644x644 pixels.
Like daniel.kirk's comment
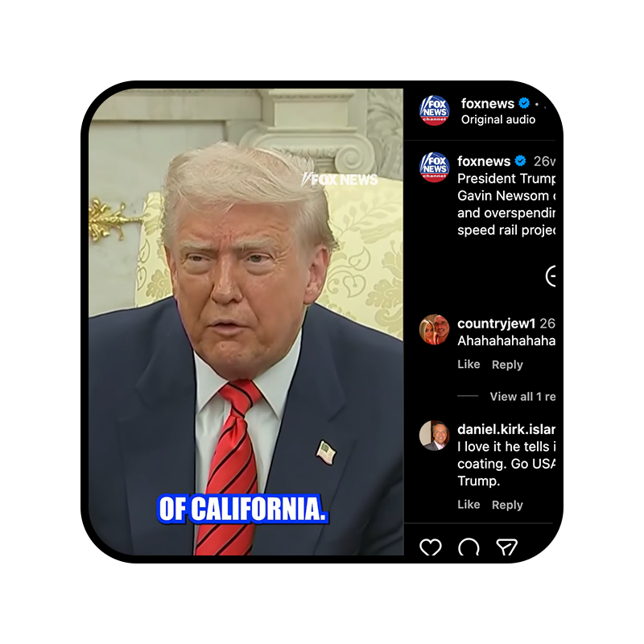pyautogui.click(x=469, y=505)
